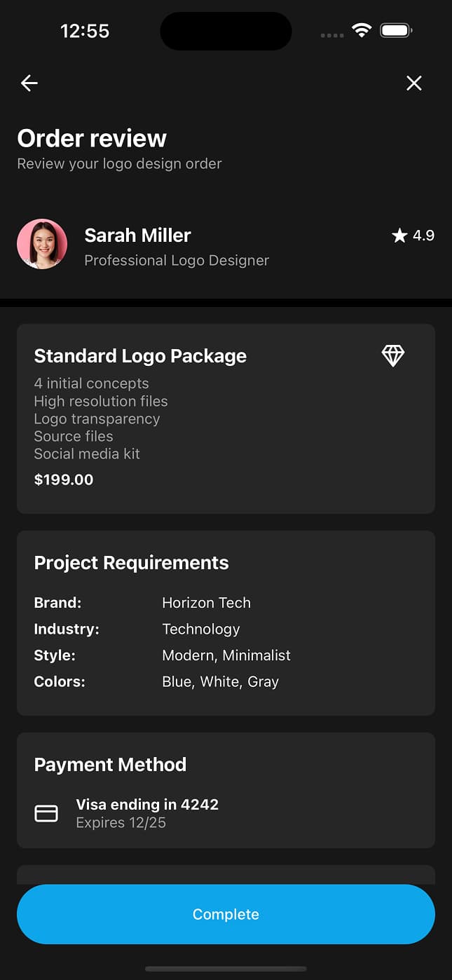Tap the Expires 12/25 card detail
The height and width of the screenshot is (980, 452).
click(121, 823)
